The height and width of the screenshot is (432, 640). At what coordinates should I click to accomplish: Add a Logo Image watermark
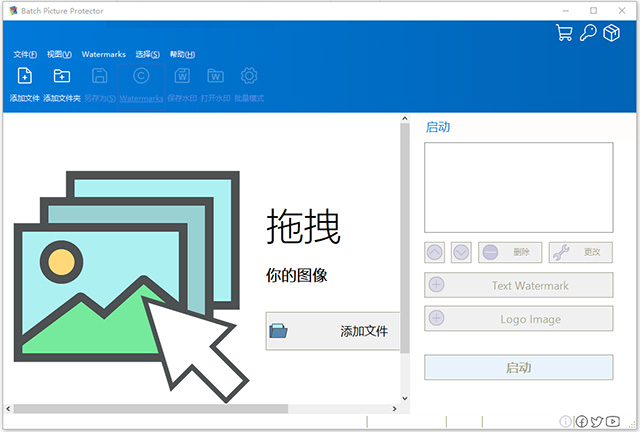(519, 318)
